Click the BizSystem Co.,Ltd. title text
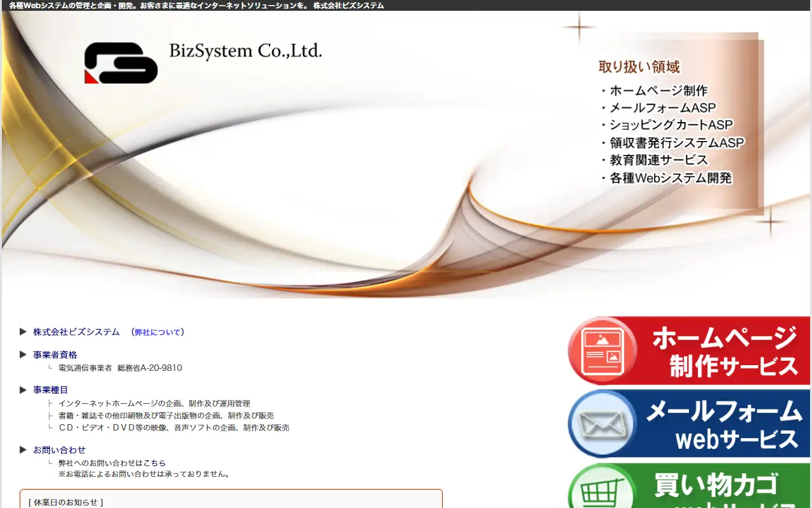The height and width of the screenshot is (508, 812). (246, 51)
